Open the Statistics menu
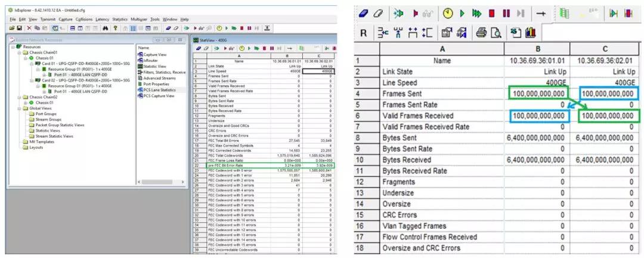 pos(120,19)
